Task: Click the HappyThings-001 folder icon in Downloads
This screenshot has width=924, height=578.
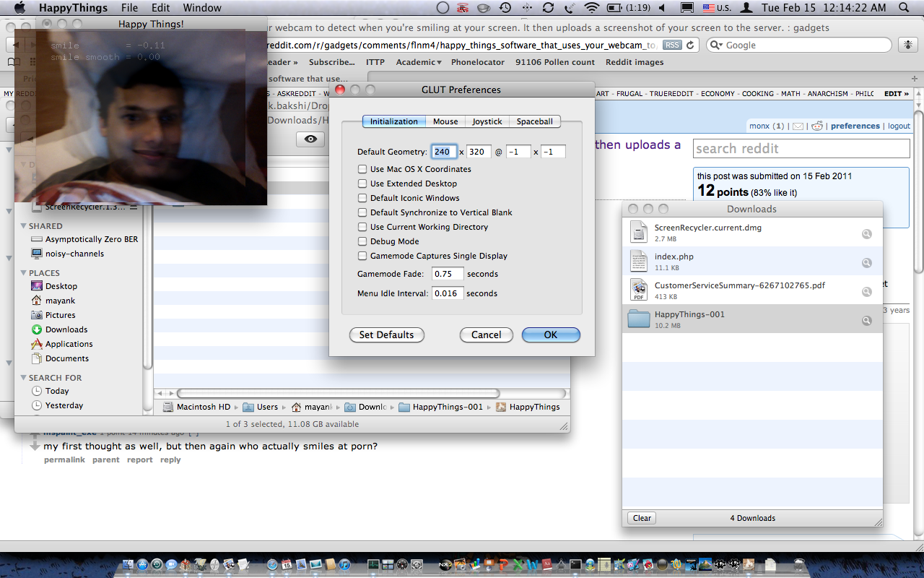Action: [639, 319]
